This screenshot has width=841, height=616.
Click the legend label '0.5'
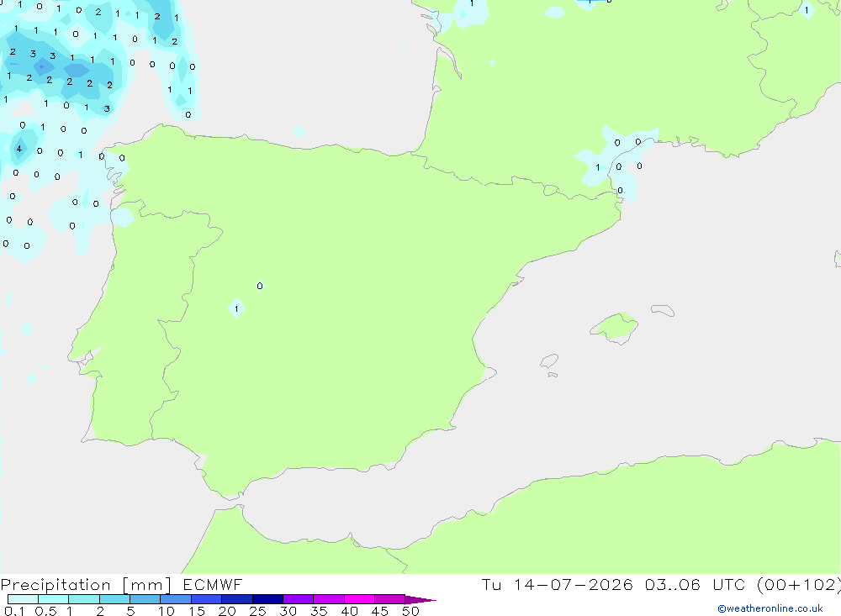pyautogui.click(x=45, y=611)
